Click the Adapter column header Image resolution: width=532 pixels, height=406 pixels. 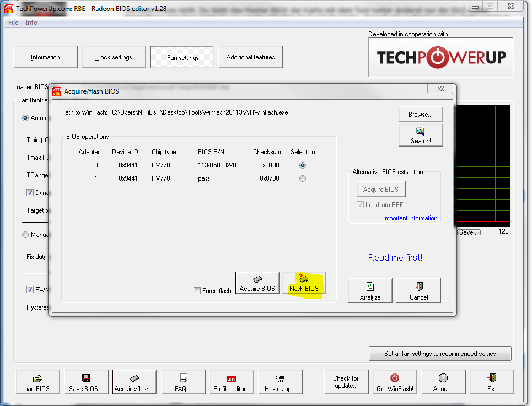89,152
